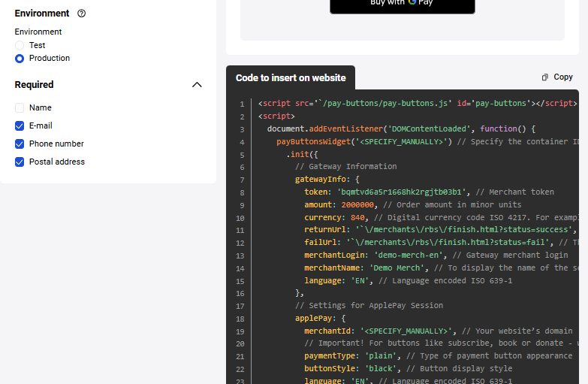Click the Environment section heading
Screen dimensions: 588x384
point(42,14)
